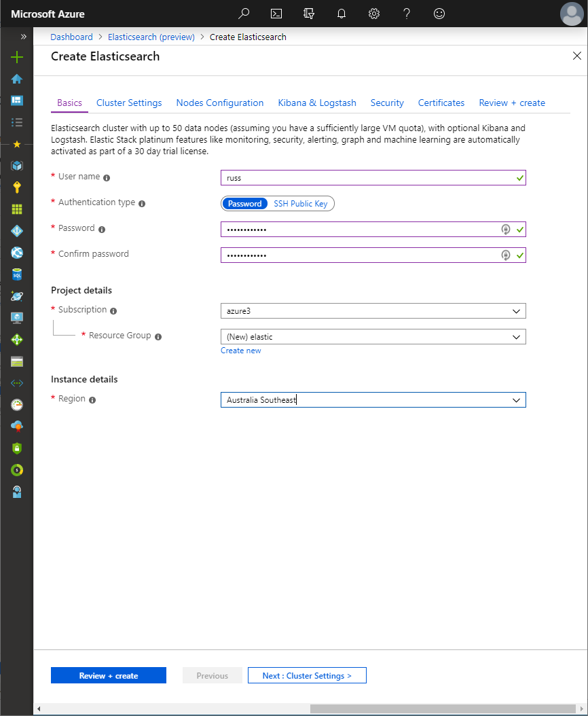
Task: Switch to the Security tab
Action: coord(387,103)
